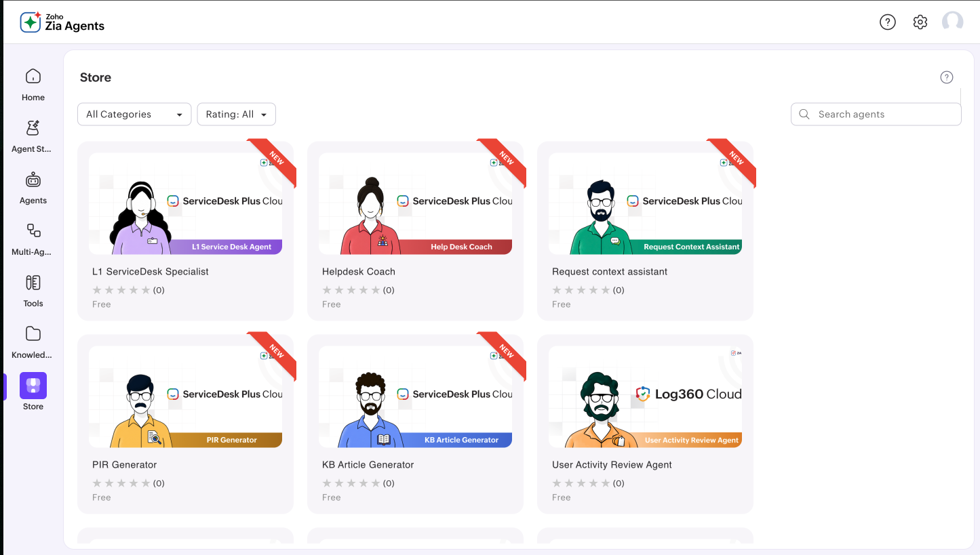Open the settings gear icon
The image size is (980, 555).
[920, 22]
